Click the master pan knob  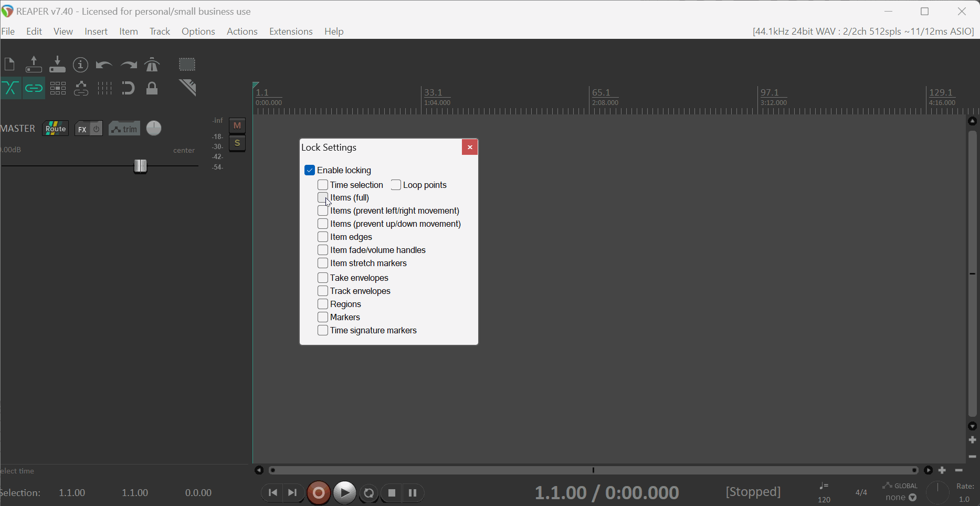pos(154,128)
